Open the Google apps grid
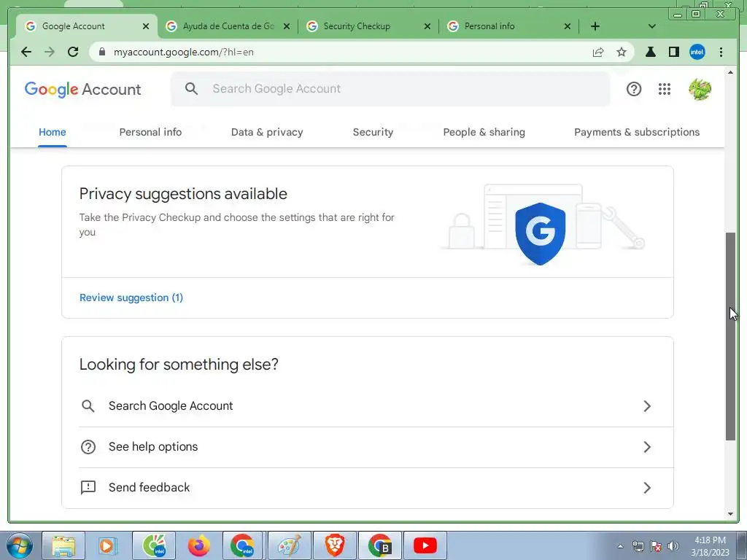The image size is (747, 560). point(664,89)
